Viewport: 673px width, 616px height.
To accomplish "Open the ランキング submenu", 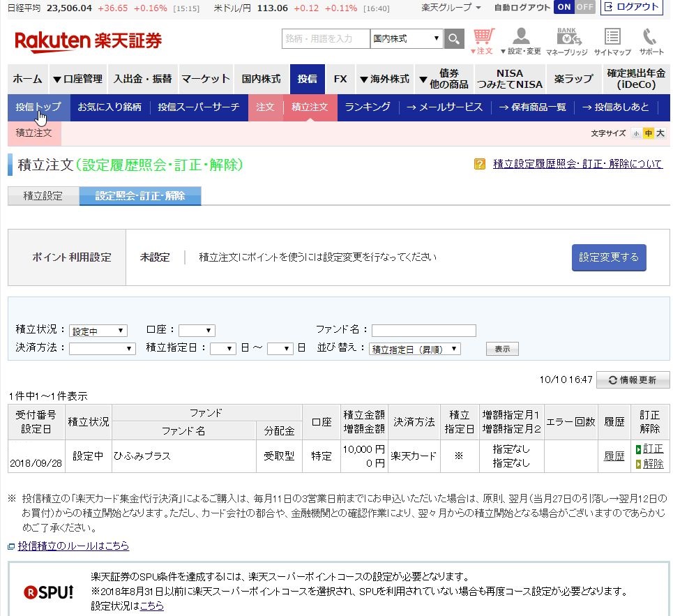I will coord(368,107).
